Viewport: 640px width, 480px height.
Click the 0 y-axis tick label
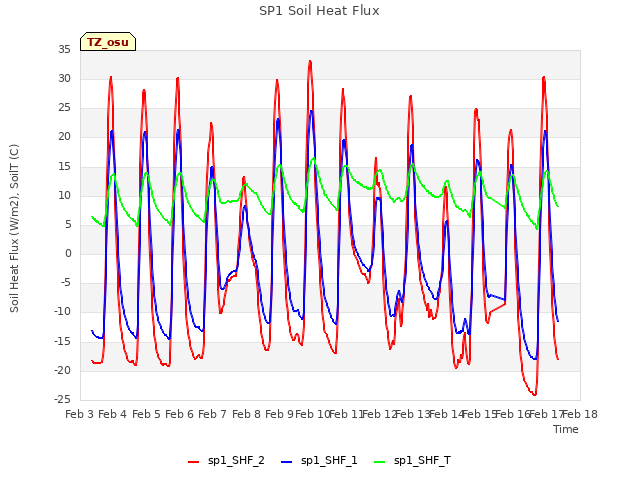(x=68, y=253)
